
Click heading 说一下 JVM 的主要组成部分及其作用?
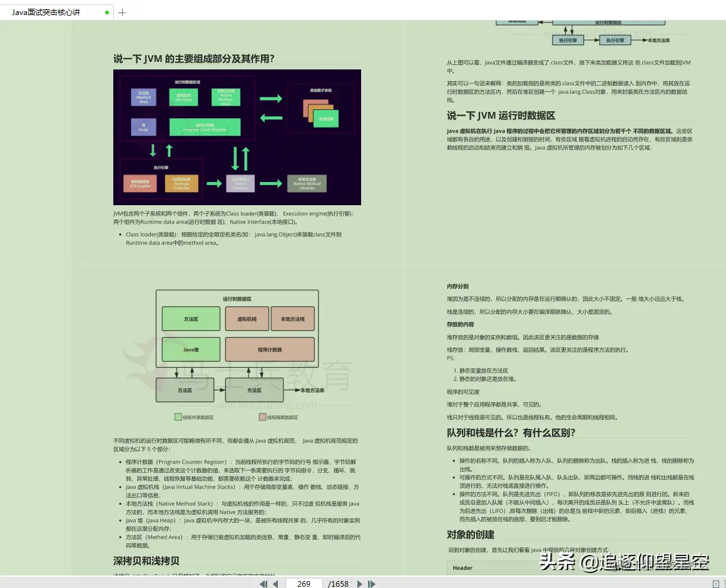click(x=194, y=59)
